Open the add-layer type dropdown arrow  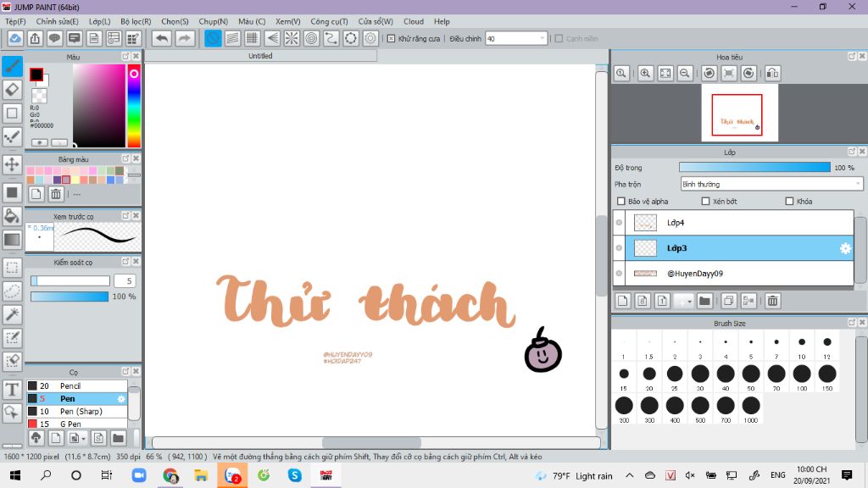(x=689, y=302)
